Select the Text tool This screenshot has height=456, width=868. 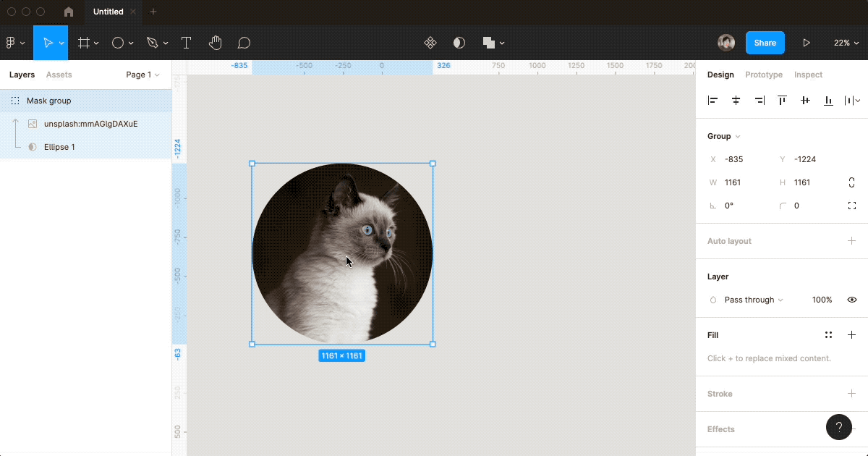pyautogui.click(x=186, y=43)
